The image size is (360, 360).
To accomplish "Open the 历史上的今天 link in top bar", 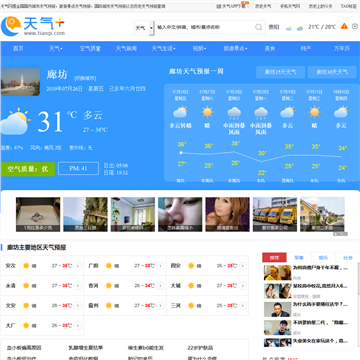I will pyautogui.click(x=320, y=6).
